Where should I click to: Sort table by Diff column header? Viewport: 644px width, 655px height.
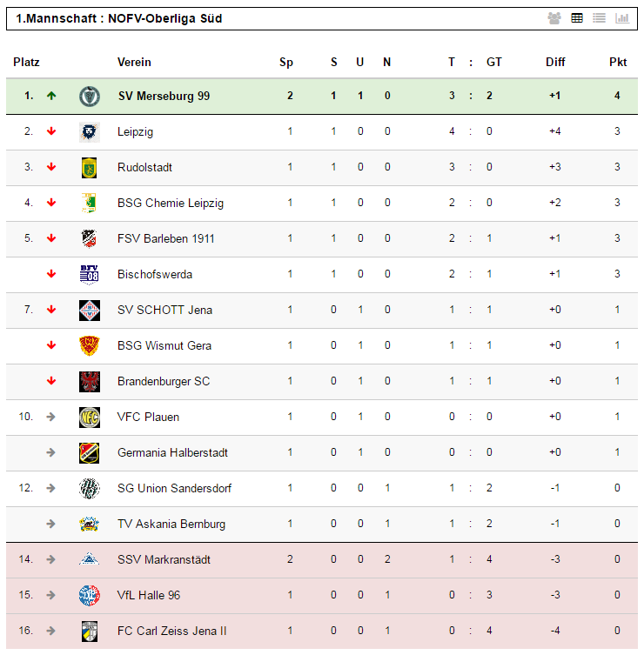click(x=555, y=63)
